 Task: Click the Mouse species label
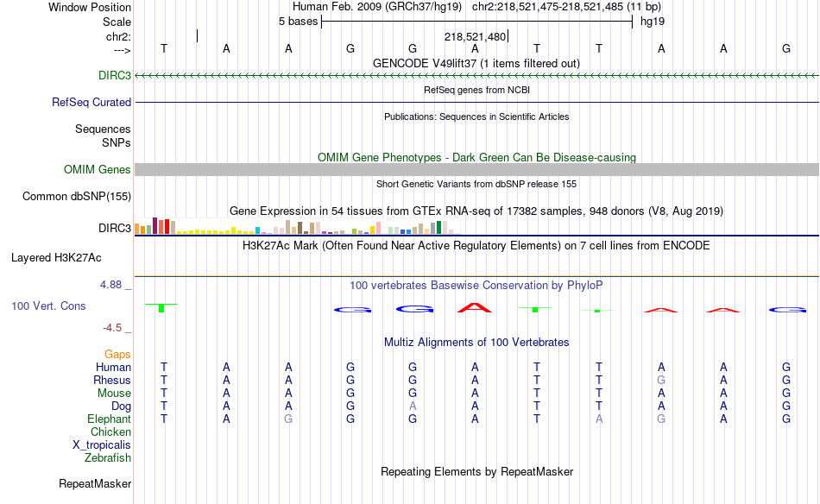pos(114,393)
